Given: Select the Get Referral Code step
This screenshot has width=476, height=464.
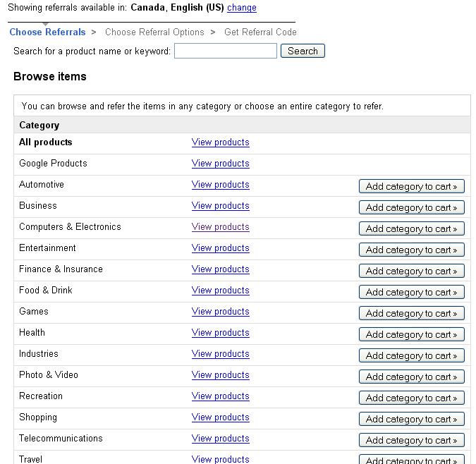Looking at the screenshot, I should (x=260, y=32).
